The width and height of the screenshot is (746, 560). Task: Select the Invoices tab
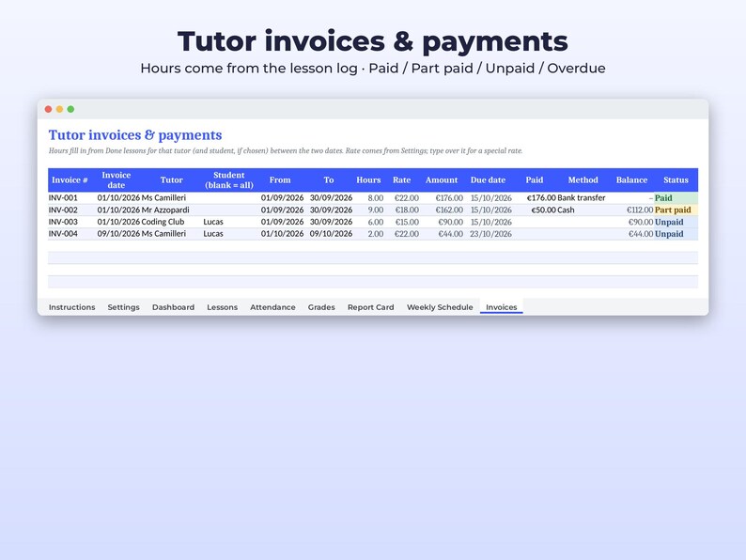pyautogui.click(x=502, y=307)
